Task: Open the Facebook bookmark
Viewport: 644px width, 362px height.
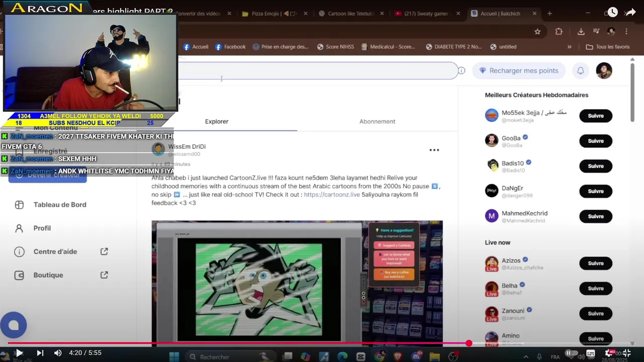Action: pos(230,47)
